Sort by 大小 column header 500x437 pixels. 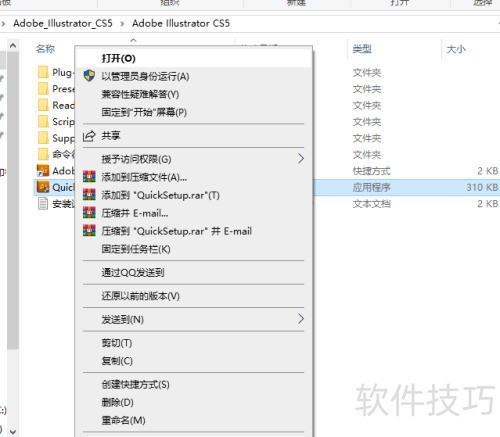456,49
